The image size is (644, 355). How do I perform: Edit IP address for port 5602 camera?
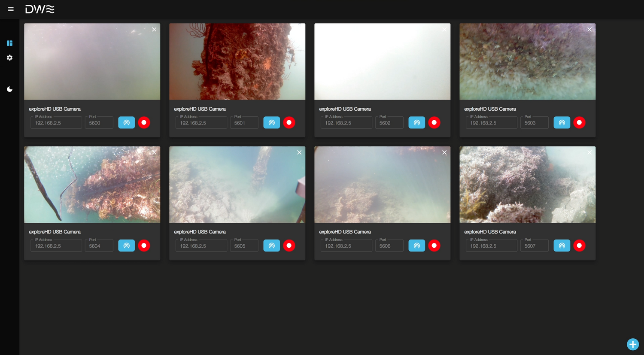click(346, 123)
